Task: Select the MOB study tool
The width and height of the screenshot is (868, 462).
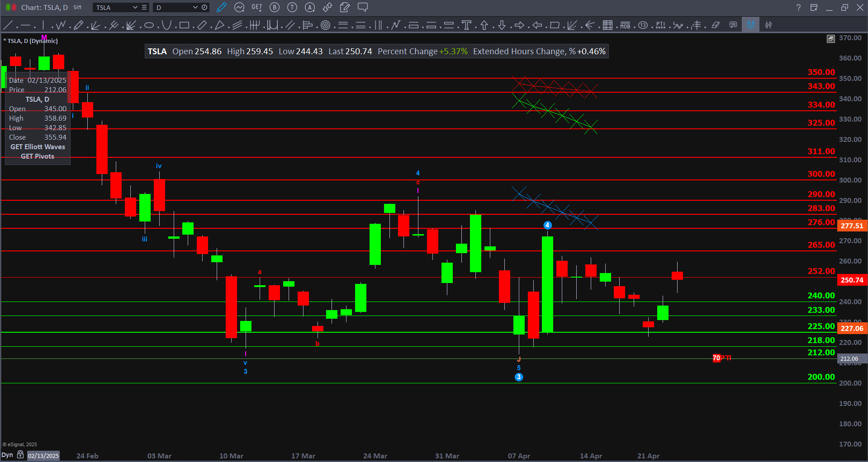Action: [x=625, y=25]
